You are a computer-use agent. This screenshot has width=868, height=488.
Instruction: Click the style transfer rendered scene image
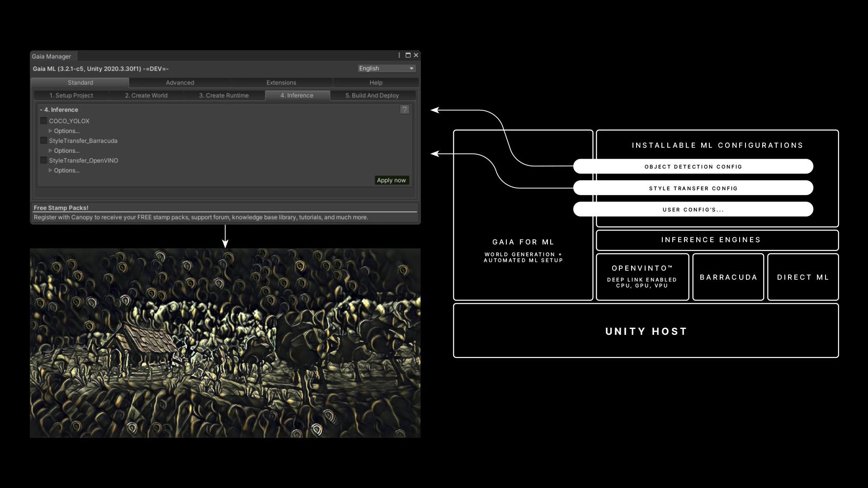point(225,343)
